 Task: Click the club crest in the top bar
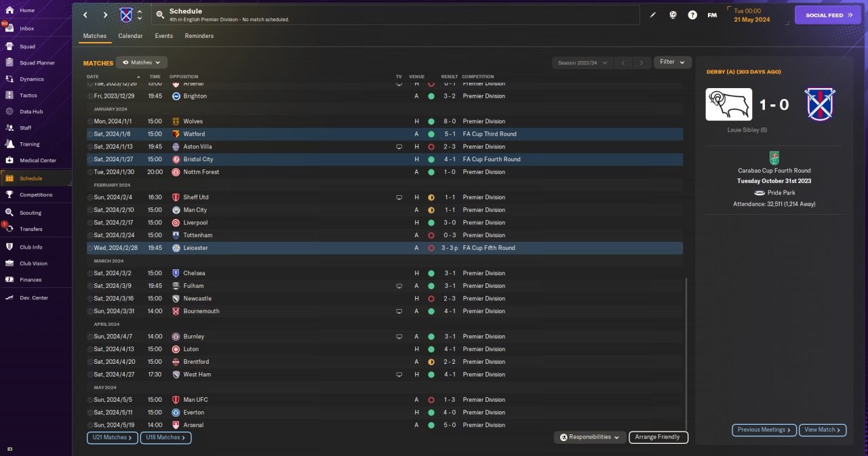click(x=126, y=15)
